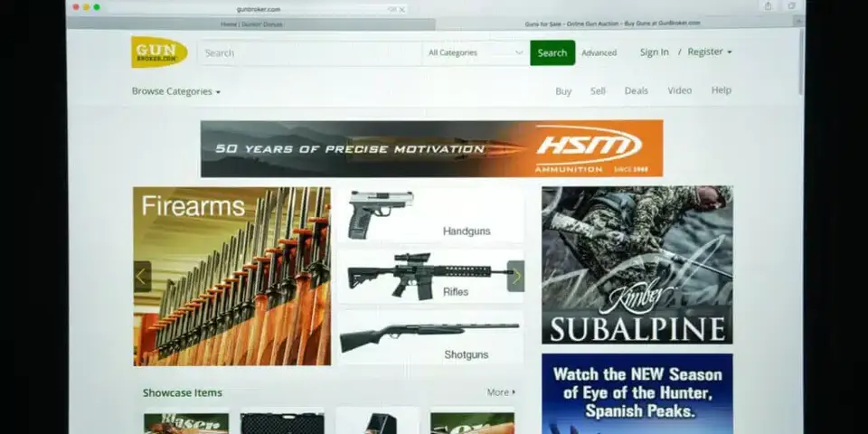Click the Sign In link

pos(654,52)
